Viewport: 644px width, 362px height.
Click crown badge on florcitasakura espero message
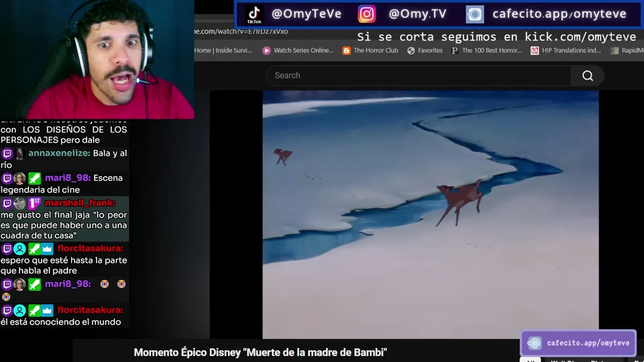coord(47,248)
